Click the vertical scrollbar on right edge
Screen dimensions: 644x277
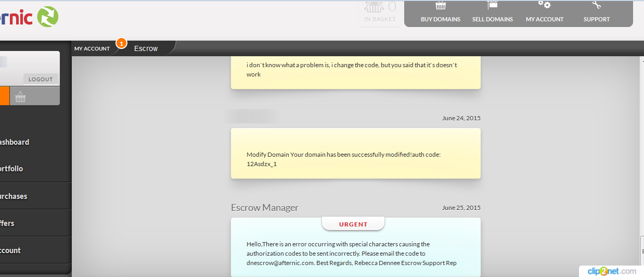[x=641, y=156]
